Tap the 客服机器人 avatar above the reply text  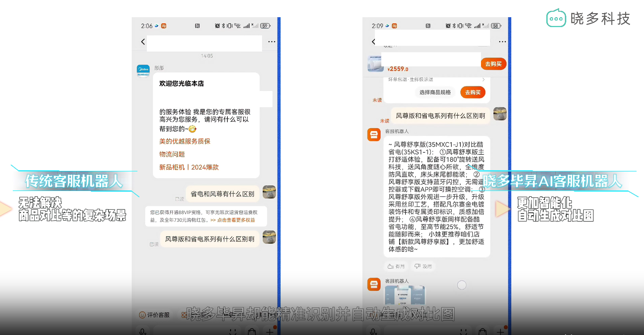(x=374, y=134)
